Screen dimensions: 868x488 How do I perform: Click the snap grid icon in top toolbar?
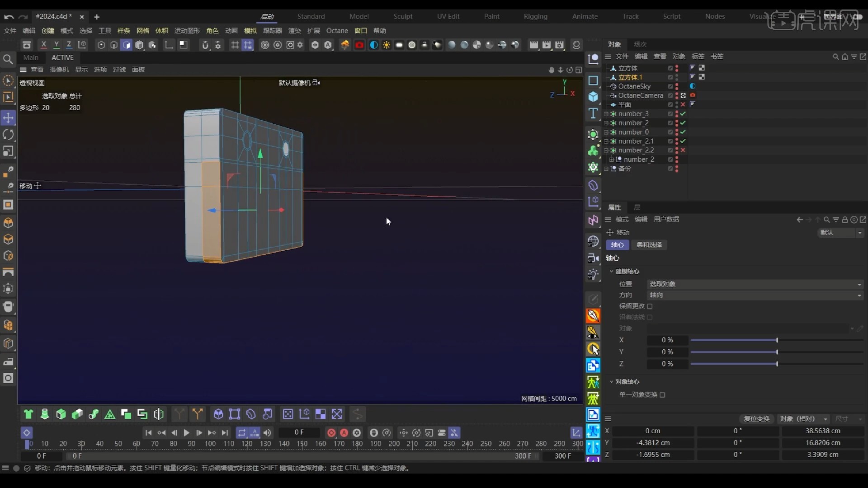[248, 45]
